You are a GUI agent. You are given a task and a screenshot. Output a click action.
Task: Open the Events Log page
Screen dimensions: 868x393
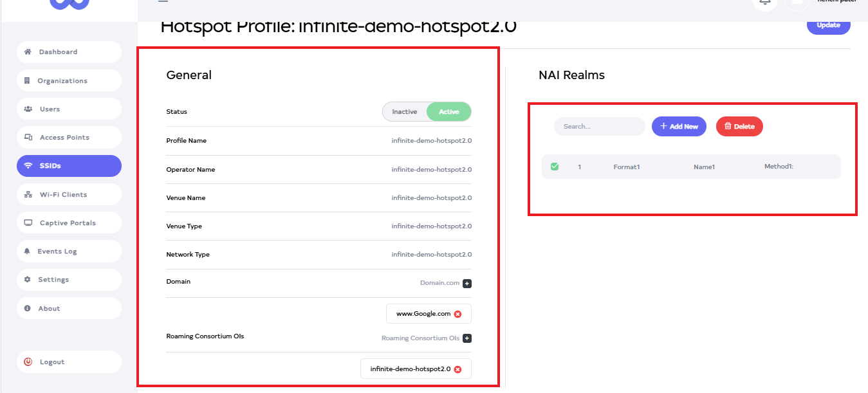click(69, 251)
